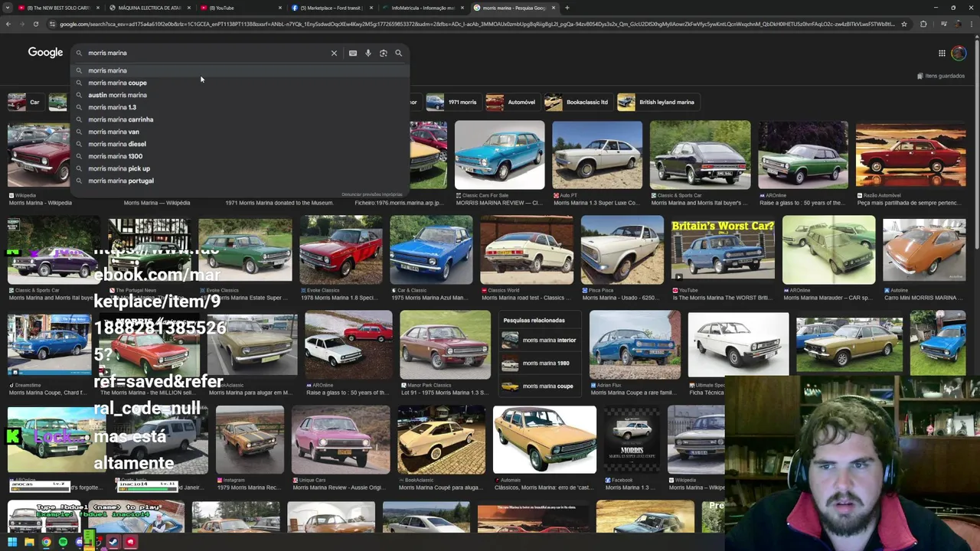
Task: Switch to the Marketplace – Ford transit tab
Action: (x=332, y=8)
